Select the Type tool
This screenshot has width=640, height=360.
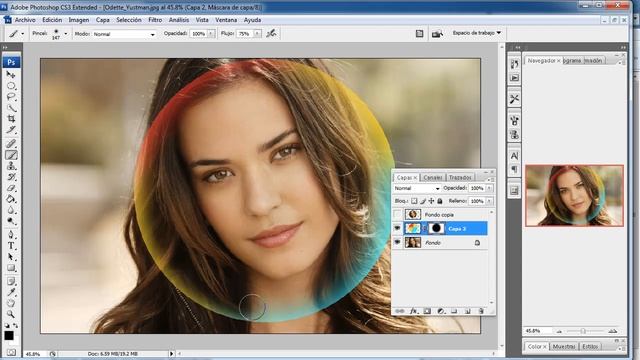pyautogui.click(x=11, y=246)
